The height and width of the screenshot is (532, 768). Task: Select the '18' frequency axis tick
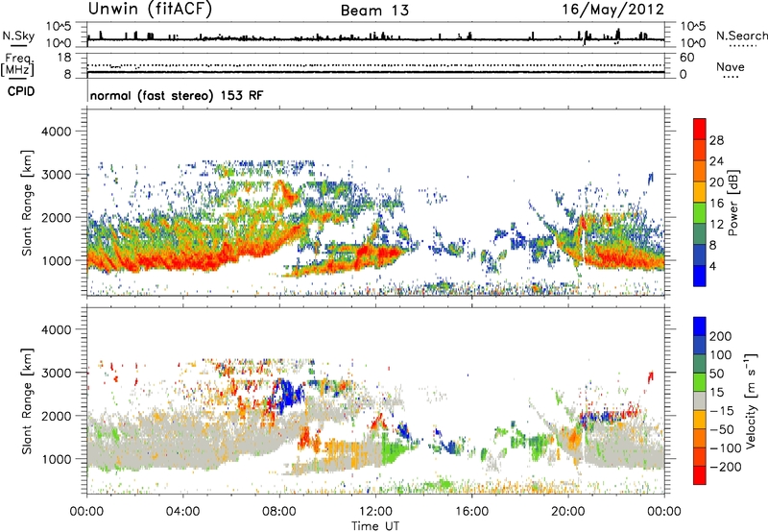tap(63, 58)
